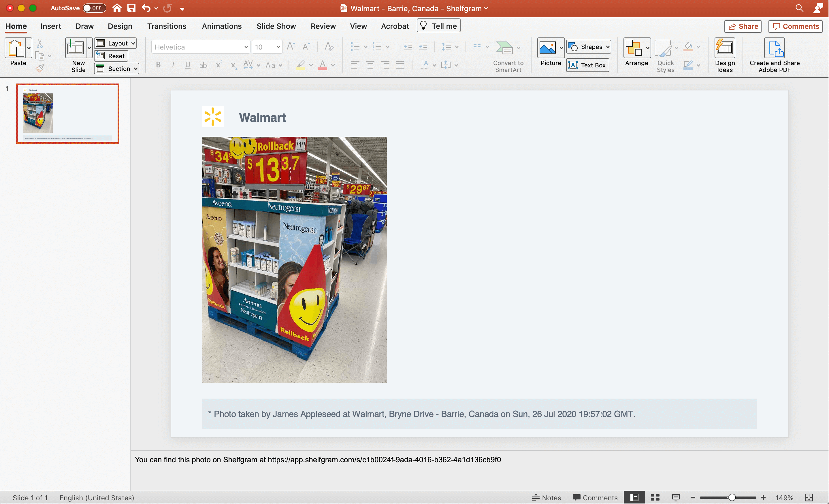Viewport: 829px width, 504px height.
Task: Switch to the Design tab
Action: (x=120, y=26)
